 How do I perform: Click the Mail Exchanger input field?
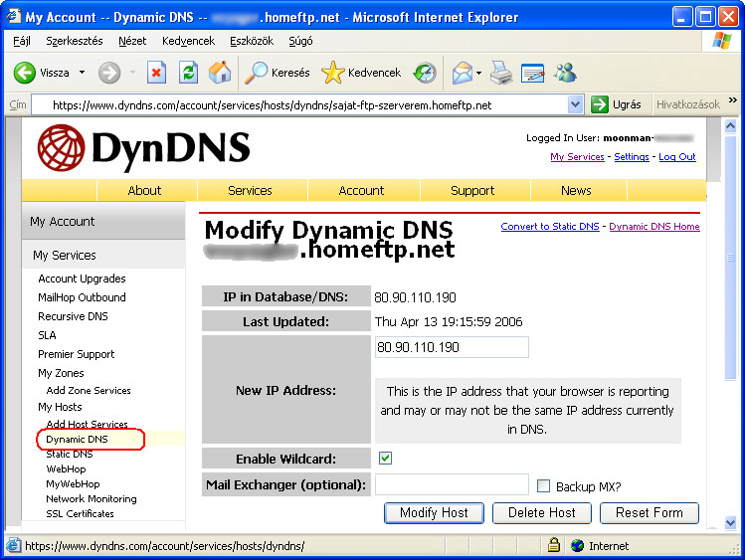452,484
